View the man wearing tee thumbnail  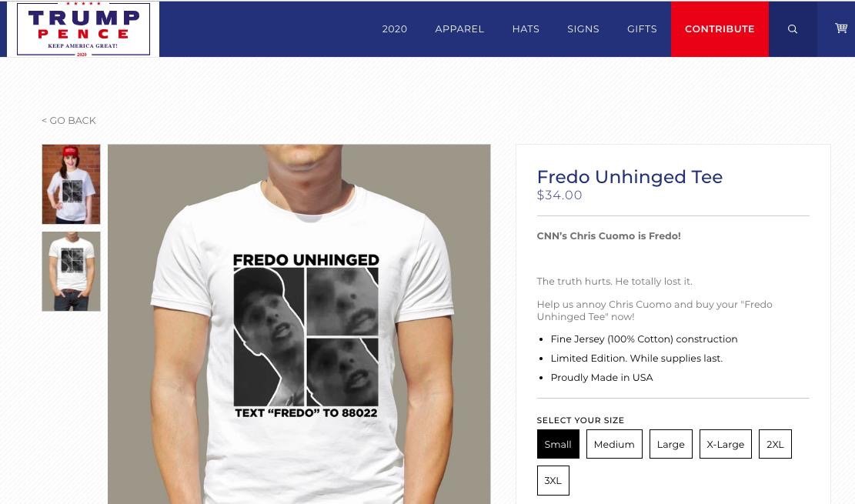point(71,272)
